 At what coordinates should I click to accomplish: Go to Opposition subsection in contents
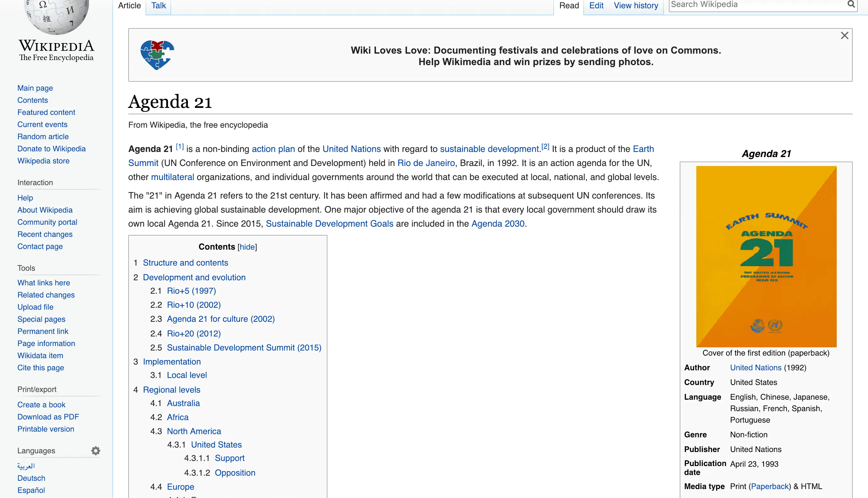coord(235,473)
